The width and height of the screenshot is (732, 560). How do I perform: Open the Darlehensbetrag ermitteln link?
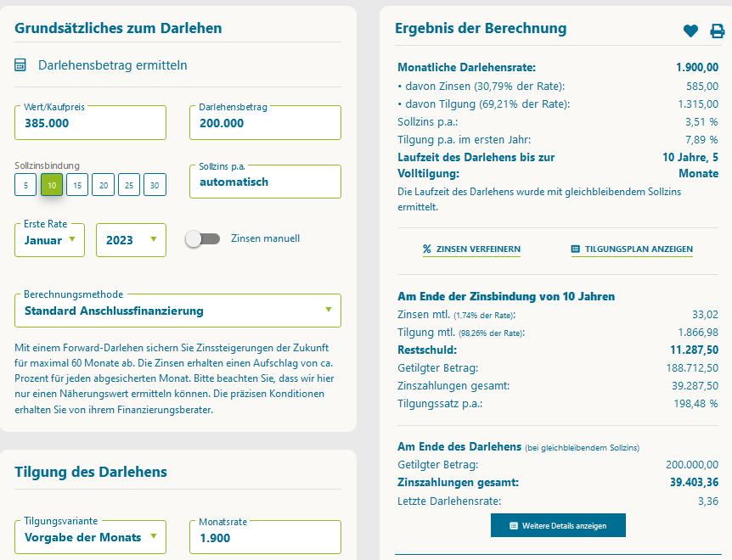(x=112, y=65)
